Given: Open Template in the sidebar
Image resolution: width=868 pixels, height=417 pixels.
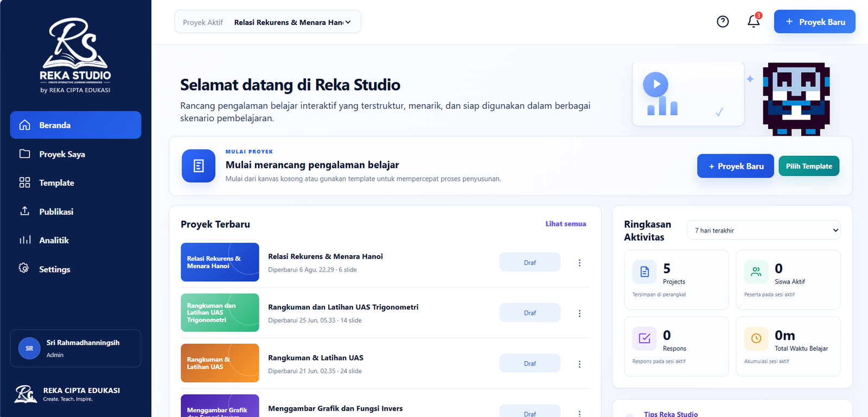Looking at the screenshot, I should tap(75, 182).
